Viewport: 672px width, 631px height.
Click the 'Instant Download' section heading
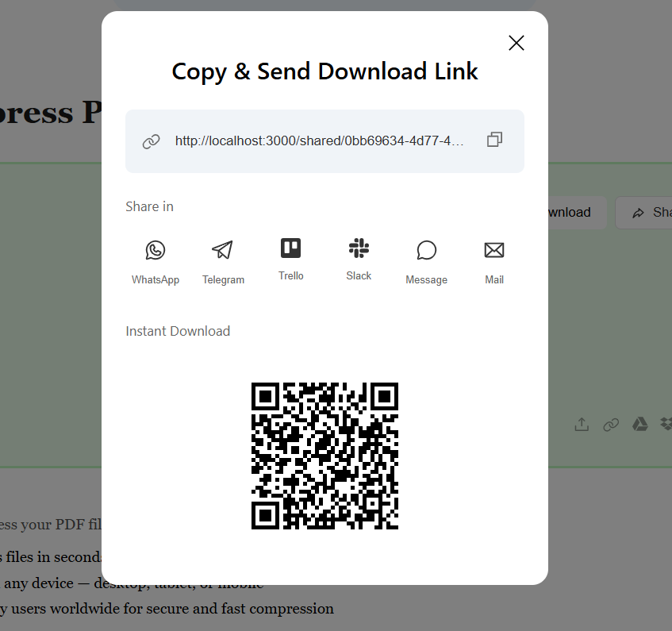pyautogui.click(x=178, y=331)
